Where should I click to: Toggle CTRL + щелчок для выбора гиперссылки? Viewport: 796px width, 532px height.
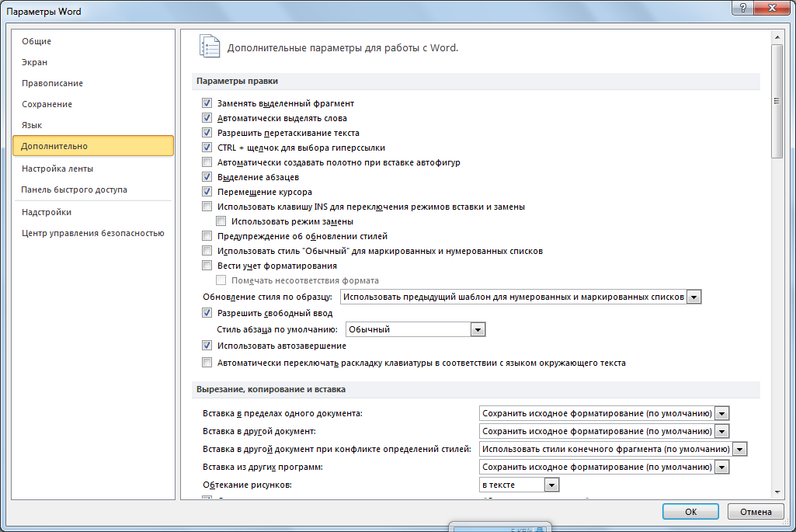[207, 148]
